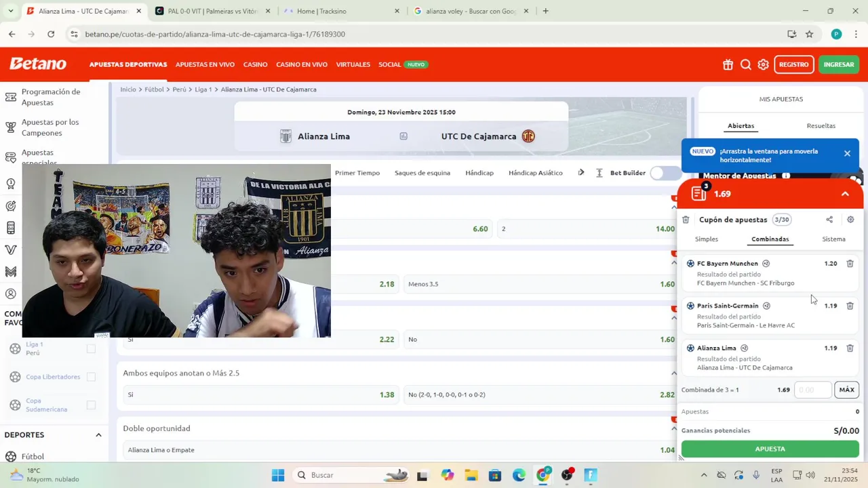Open the settings gear in the Betano header

(x=763, y=64)
